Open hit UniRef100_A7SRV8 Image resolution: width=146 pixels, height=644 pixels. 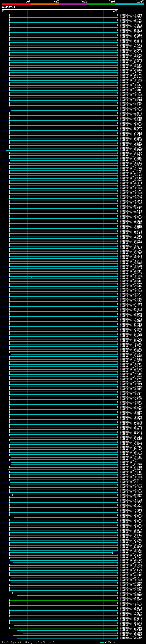pos(131,32)
